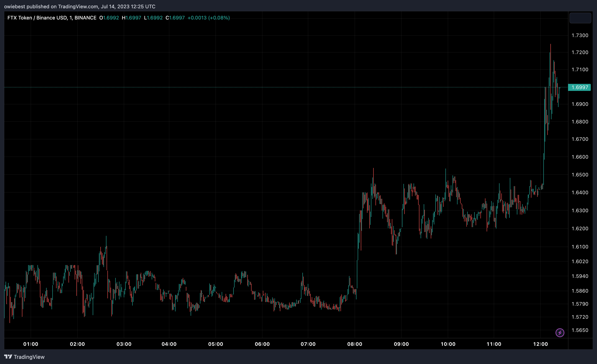
Task: Click the 1.5860 price axis label
Action: coord(580,291)
